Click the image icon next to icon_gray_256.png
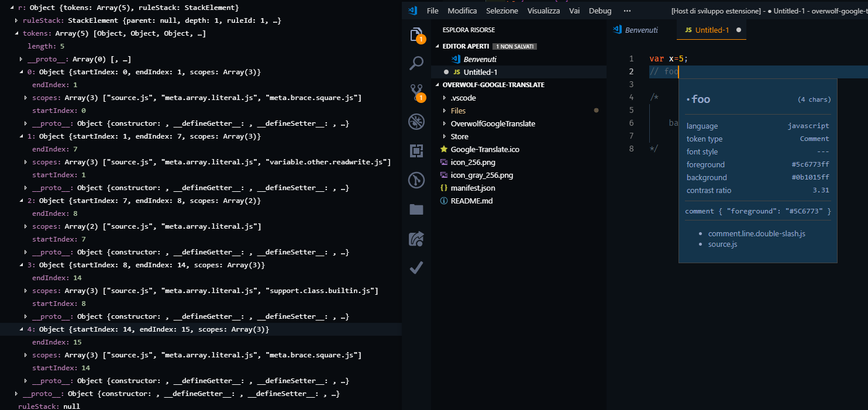This screenshot has width=868, height=410. click(444, 175)
